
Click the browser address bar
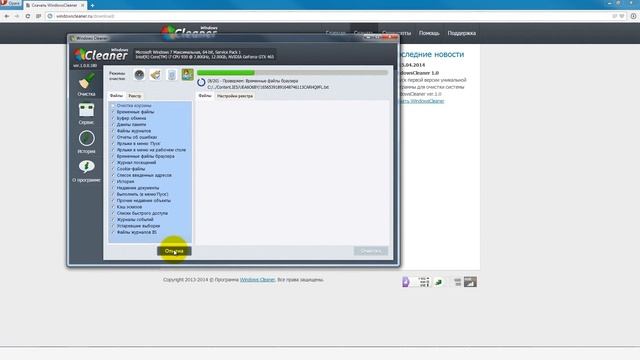pos(327,16)
